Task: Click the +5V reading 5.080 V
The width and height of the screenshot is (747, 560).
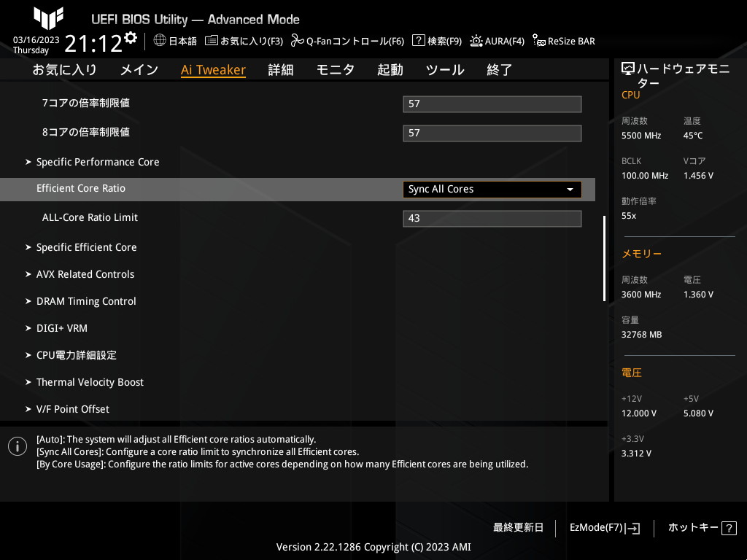Action: pyautogui.click(x=698, y=413)
